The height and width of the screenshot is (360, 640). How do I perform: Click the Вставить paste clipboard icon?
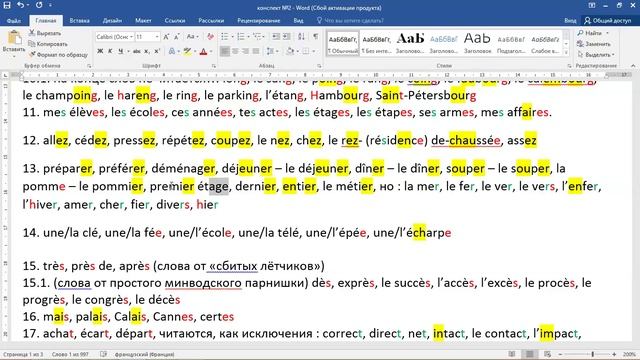point(14,38)
